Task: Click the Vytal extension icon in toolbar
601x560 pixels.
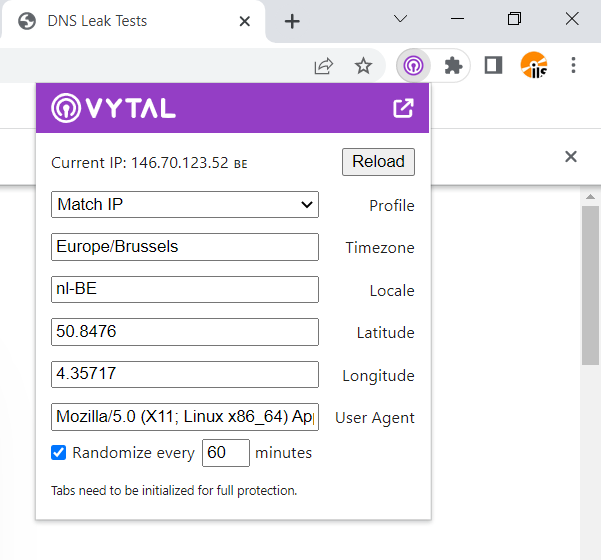Action: [x=413, y=66]
